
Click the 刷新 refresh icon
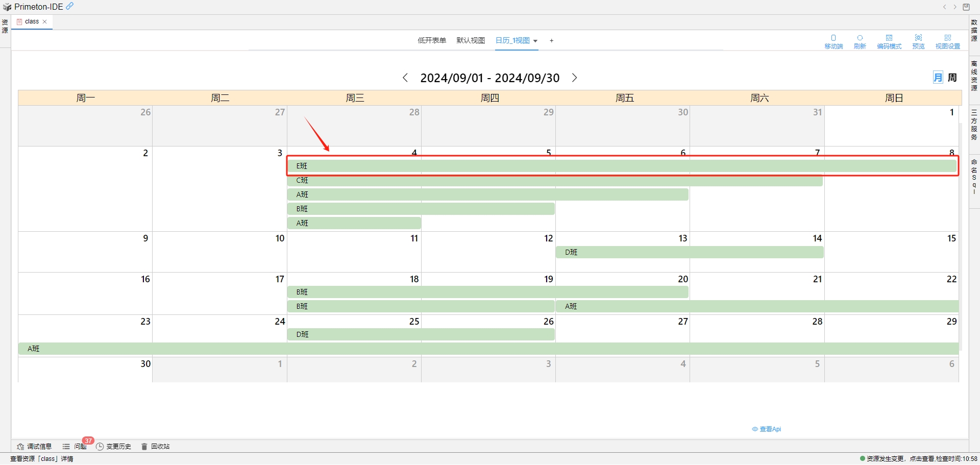click(x=860, y=41)
